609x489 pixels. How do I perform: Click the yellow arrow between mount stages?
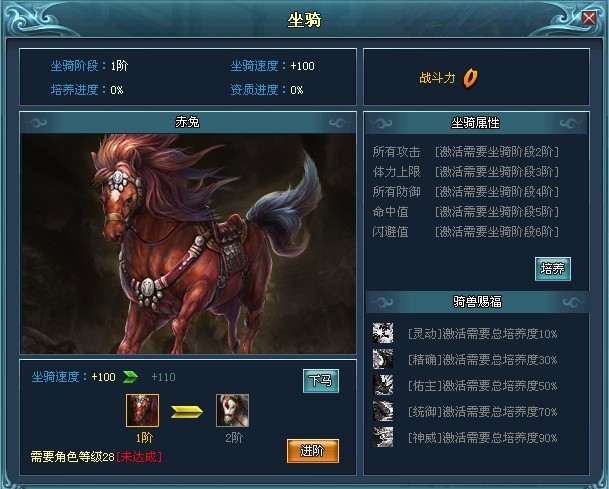click(187, 412)
